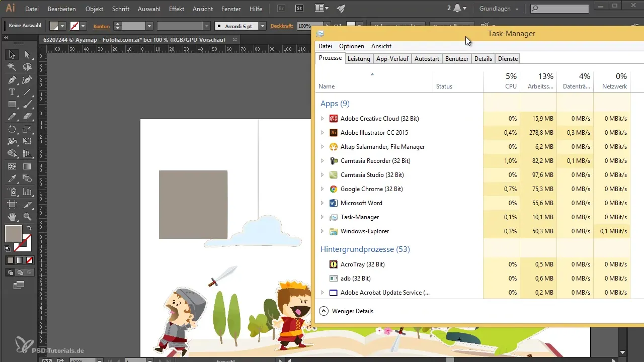644x362 pixels.
Task: Swap fill and stroke colors
Action: tap(29, 228)
